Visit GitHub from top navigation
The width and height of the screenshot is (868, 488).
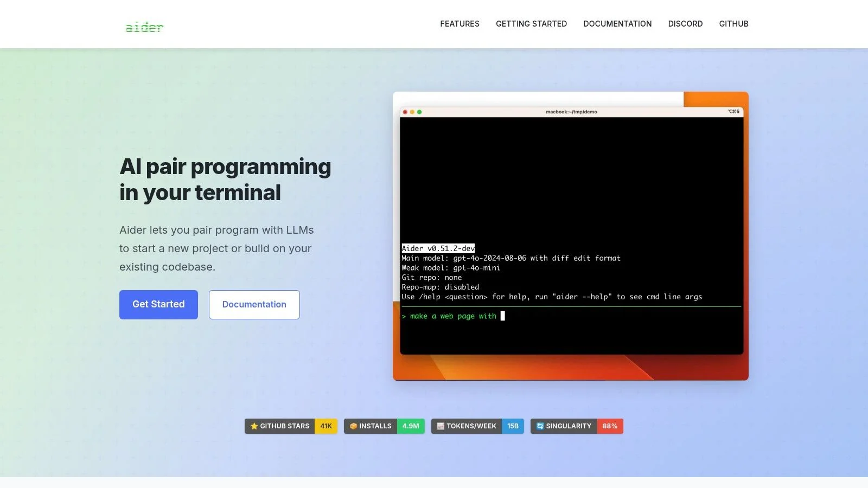point(733,24)
